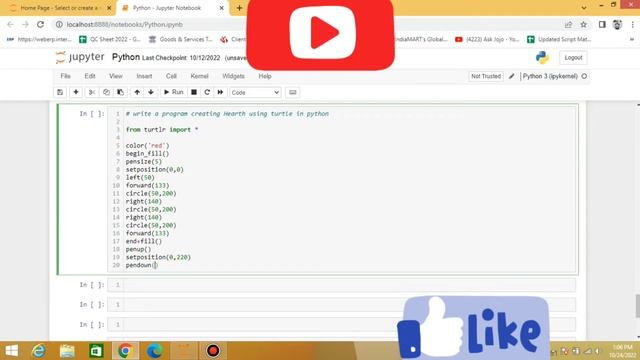640x360 pixels.
Task: Open the Chrome three-dot menu
Action: coord(633,24)
